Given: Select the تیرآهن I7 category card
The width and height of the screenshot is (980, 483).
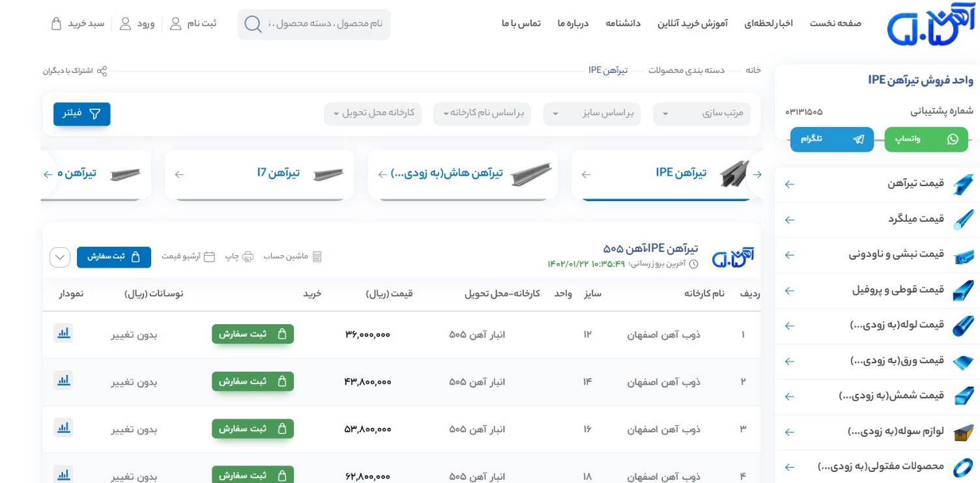Looking at the screenshot, I should 259,174.
